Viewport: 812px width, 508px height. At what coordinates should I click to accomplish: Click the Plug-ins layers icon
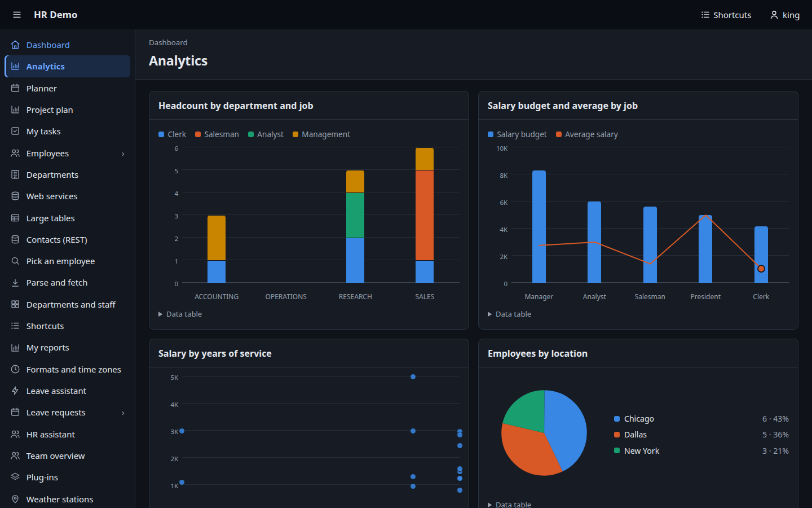pyautogui.click(x=15, y=477)
